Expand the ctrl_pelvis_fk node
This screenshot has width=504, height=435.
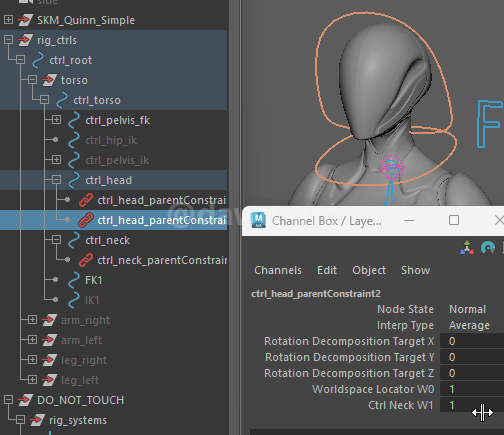[x=56, y=120]
